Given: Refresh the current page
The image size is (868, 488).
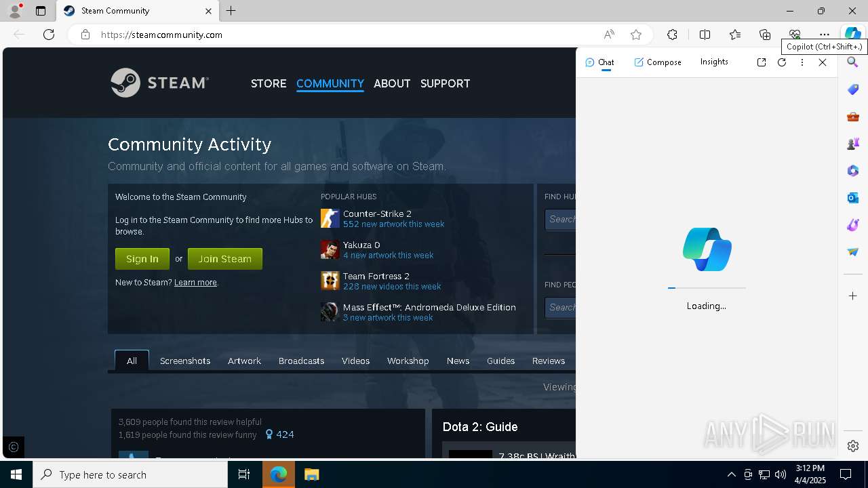Looking at the screenshot, I should pos(49,35).
